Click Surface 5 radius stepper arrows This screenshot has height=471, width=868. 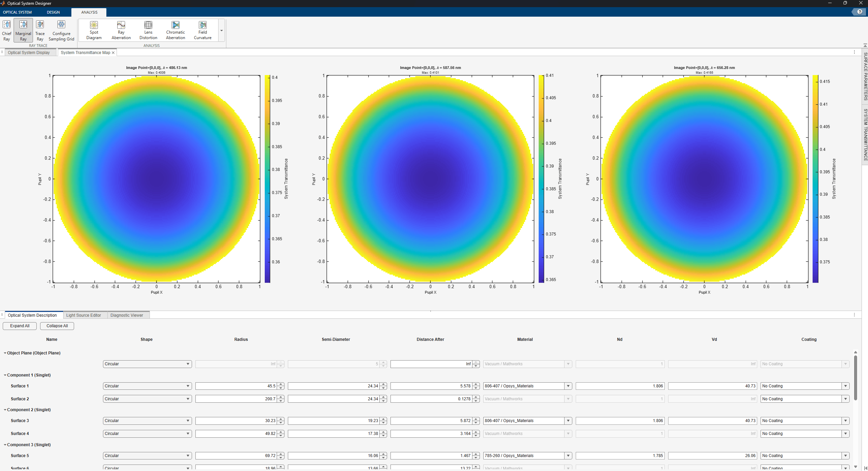click(x=281, y=456)
